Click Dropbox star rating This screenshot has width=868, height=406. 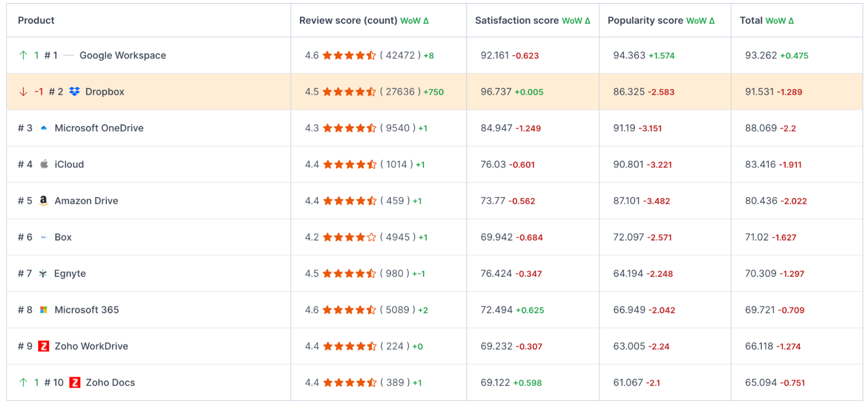pos(349,92)
